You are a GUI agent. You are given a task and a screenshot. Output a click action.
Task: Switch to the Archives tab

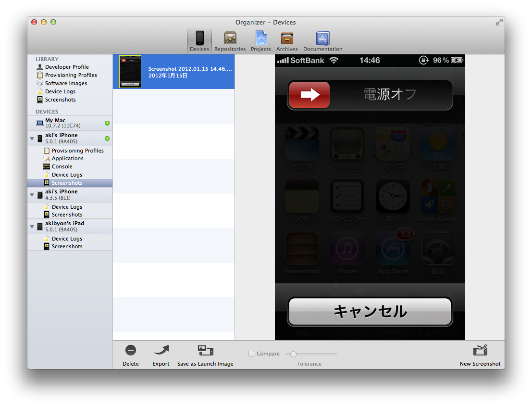[x=287, y=41]
